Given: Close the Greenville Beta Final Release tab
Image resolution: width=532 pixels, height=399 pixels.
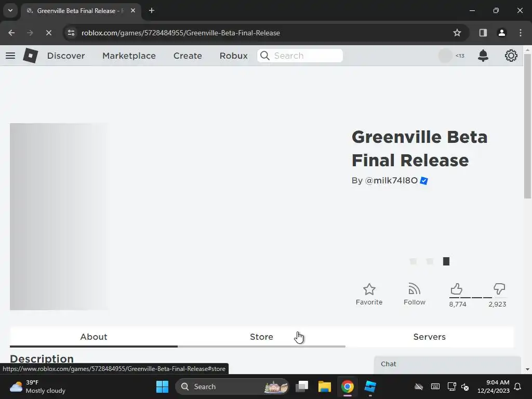Looking at the screenshot, I should click(x=133, y=10).
